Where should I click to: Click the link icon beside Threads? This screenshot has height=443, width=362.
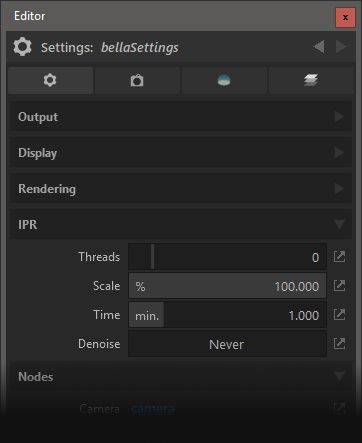339,257
